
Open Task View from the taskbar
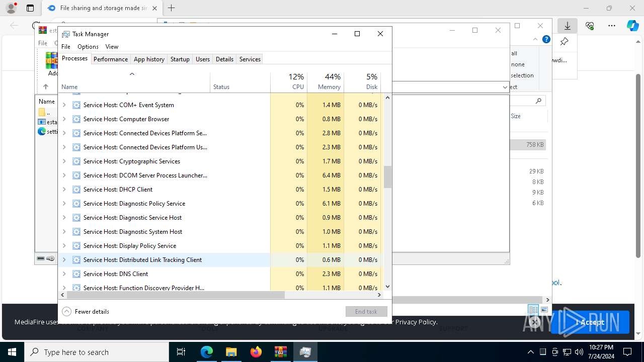181,352
